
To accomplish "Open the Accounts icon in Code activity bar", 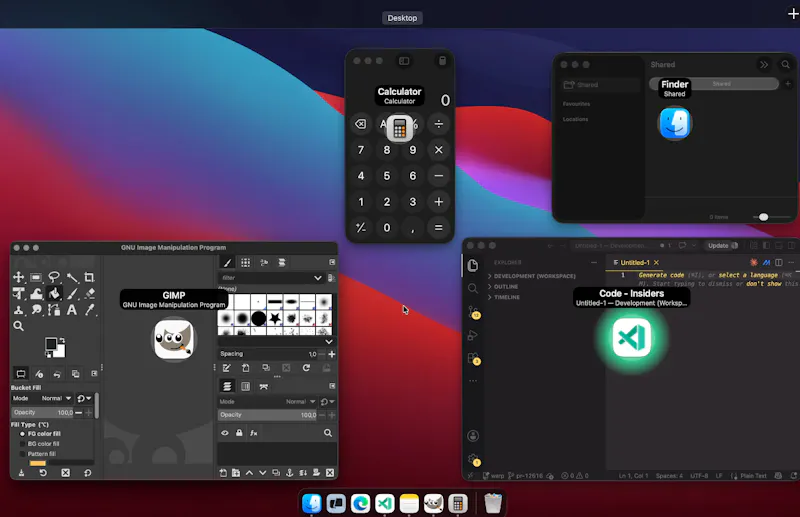I will tap(473, 436).
